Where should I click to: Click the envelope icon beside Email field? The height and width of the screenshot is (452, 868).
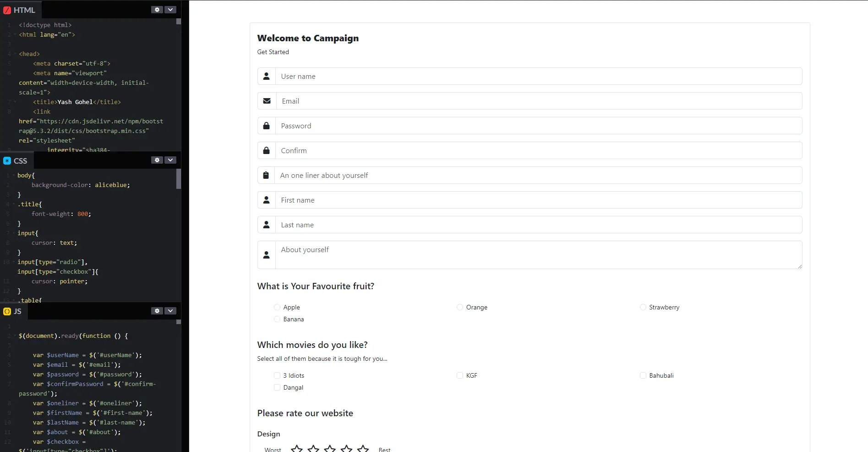pyautogui.click(x=266, y=101)
